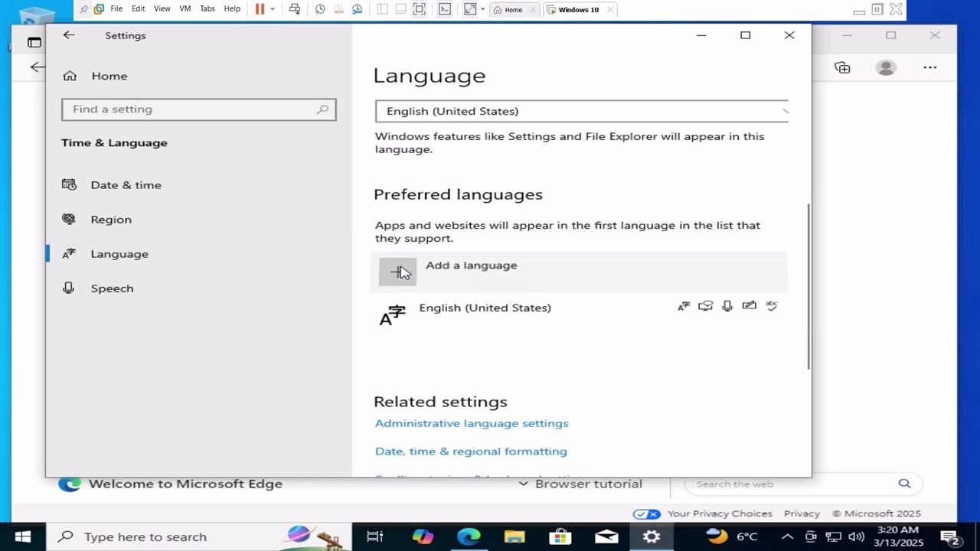This screenshot has height=551, width=980.
Task: Click the Task View taskbar icon
Action: coord(374,536)
